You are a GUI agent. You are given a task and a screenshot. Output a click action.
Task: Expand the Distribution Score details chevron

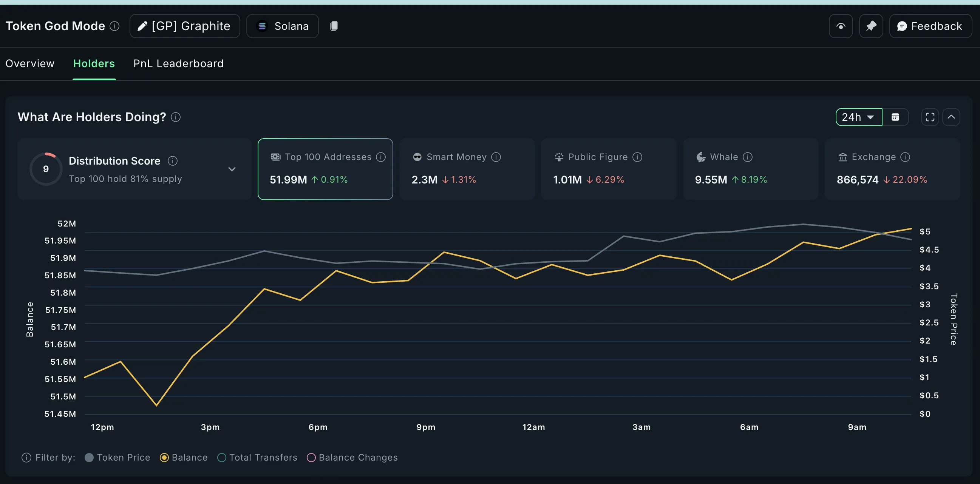(232, 169)
